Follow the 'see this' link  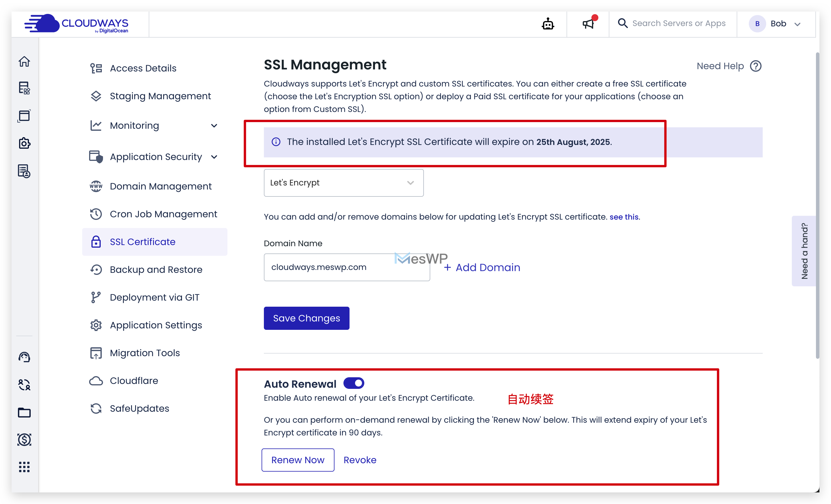click(x=624, y=217)
